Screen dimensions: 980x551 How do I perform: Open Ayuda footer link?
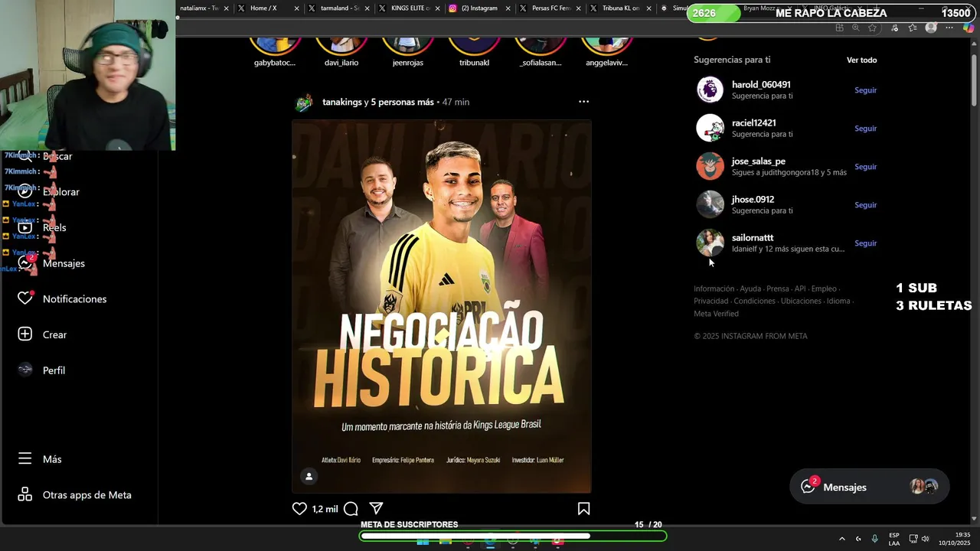coord(750,289)
